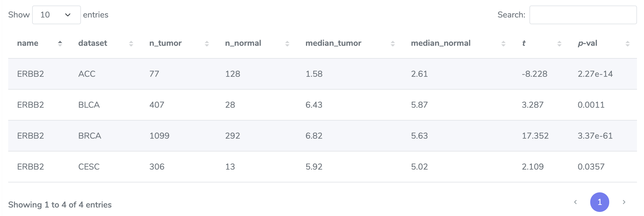Click the median_tumor header label
Image resolution: width=644 pixels, height=216 pixels.
(x=333, y=43)
